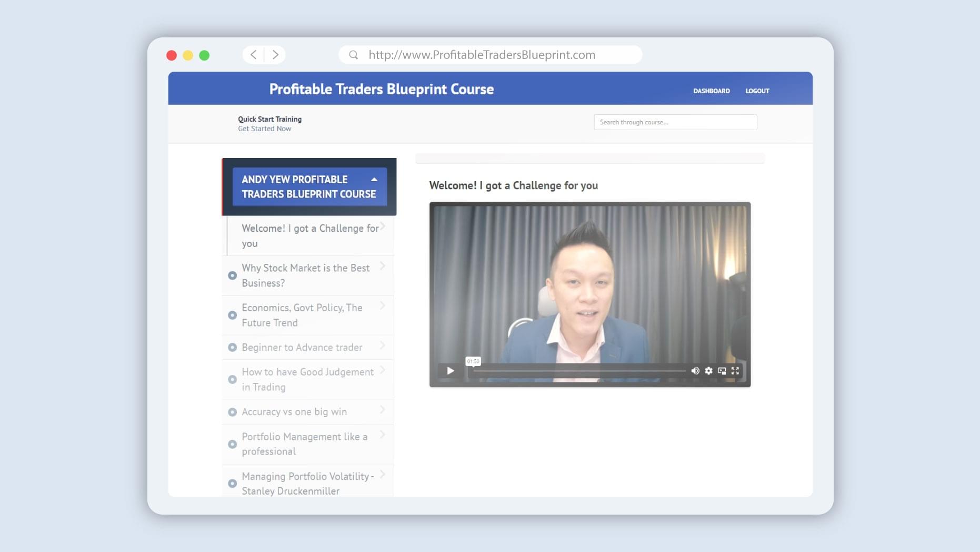
Task: Click the Profitable Traders Blueprint Course title
Action: click(381, 89)
